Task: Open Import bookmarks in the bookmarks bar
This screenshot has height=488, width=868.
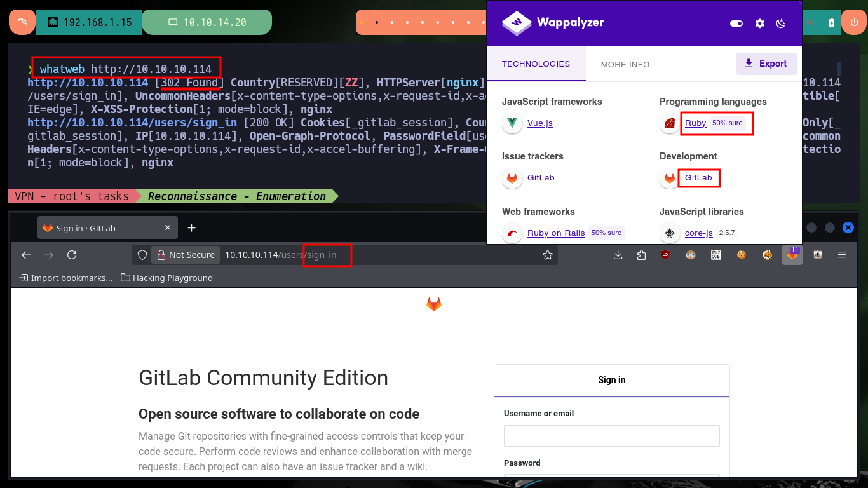Action: point(65,278)
